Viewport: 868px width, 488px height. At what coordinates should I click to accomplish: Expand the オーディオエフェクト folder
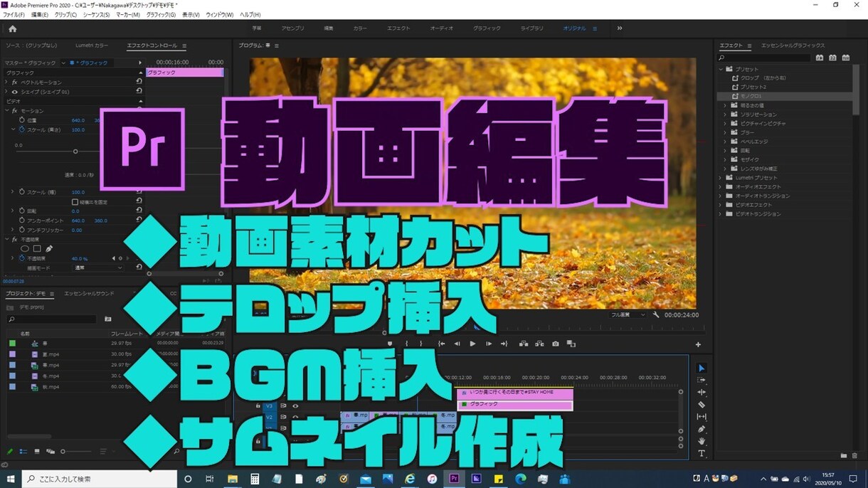click(x=720, y=186)
